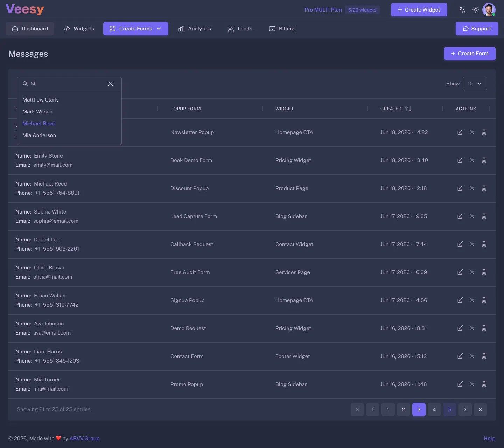
Task: Sort by the Created column arrows
Action: click(408, 109)
